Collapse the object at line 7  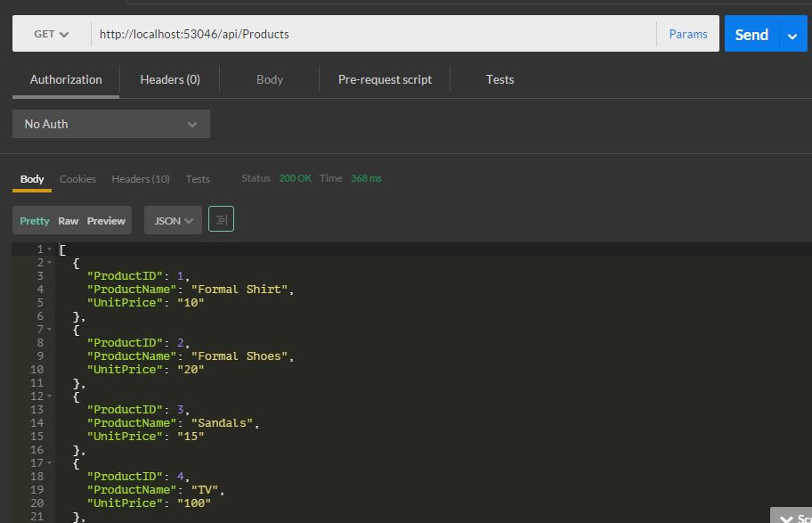(x=50, y=330)
